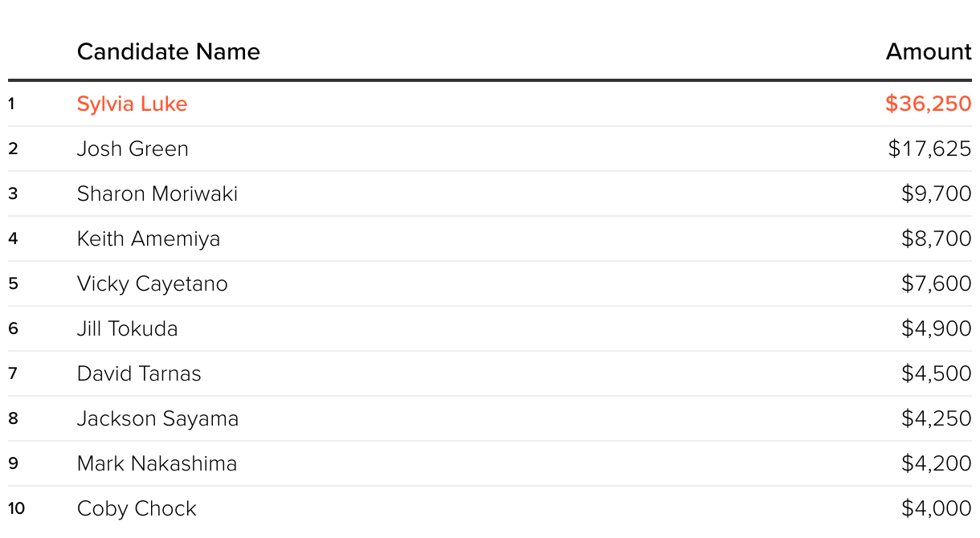Click on David Tarnas's name
This screenshot has width=980, height=538.
coord(139,374)
